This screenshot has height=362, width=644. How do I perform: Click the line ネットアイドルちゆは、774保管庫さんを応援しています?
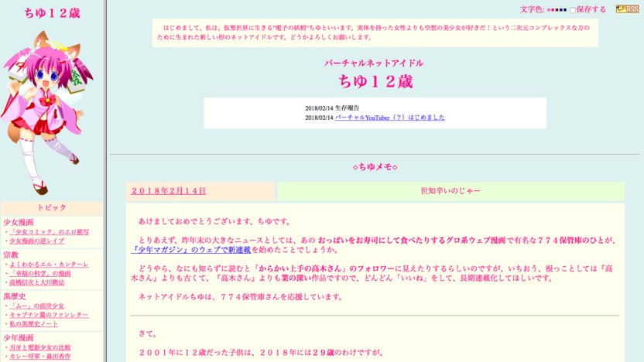(241, 297)
